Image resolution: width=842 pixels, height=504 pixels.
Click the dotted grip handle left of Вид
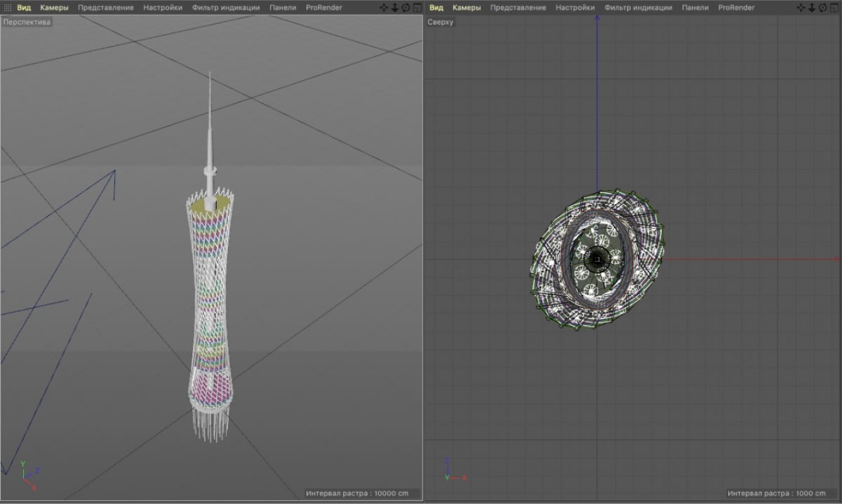8,8
